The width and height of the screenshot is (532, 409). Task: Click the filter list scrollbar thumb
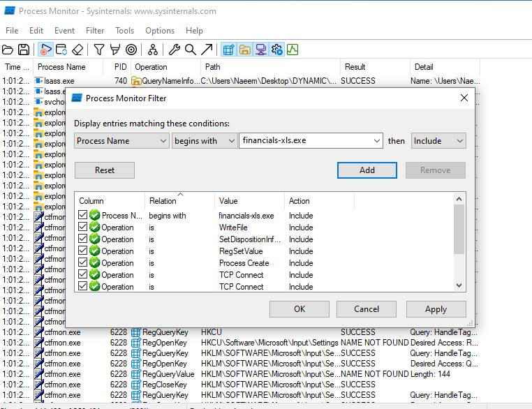pyautogui.click(x=459, y=229)
